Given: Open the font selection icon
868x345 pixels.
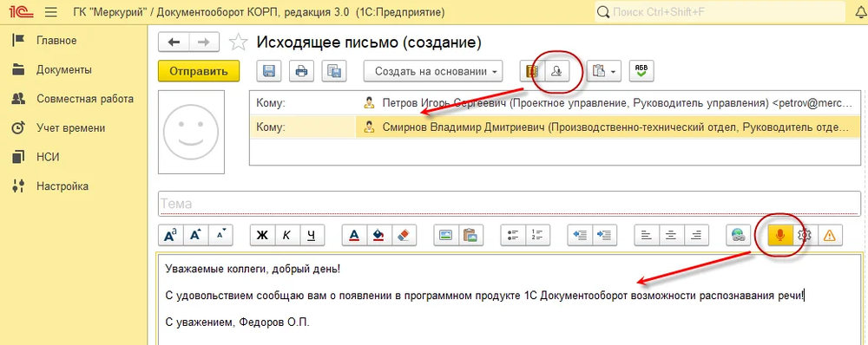Looking at the screenshot, I should [x=170, y=235].
